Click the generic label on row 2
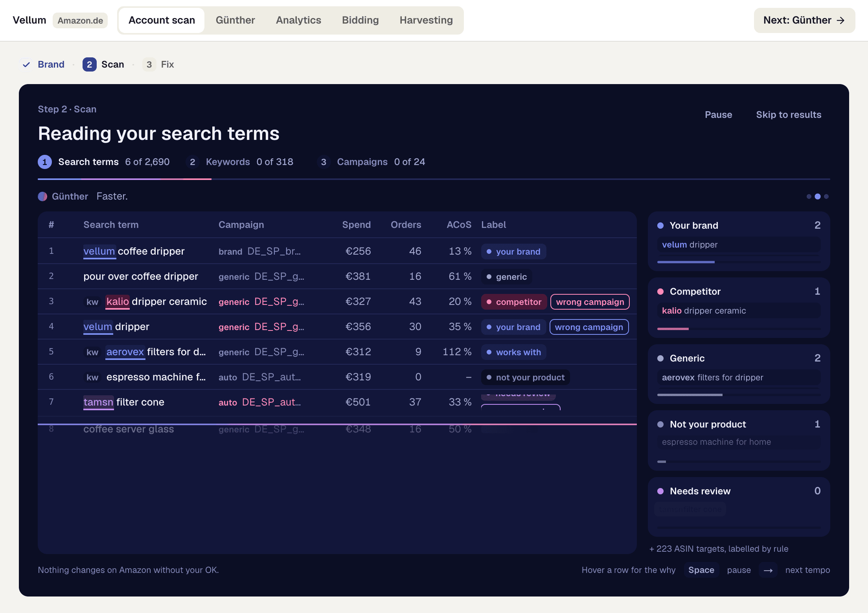 pos(506,277)
